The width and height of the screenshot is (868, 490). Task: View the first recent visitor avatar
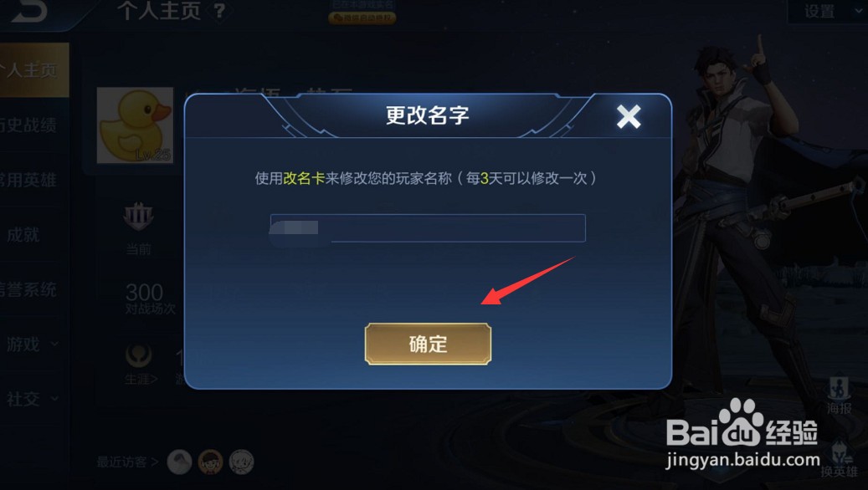[179, 462]
